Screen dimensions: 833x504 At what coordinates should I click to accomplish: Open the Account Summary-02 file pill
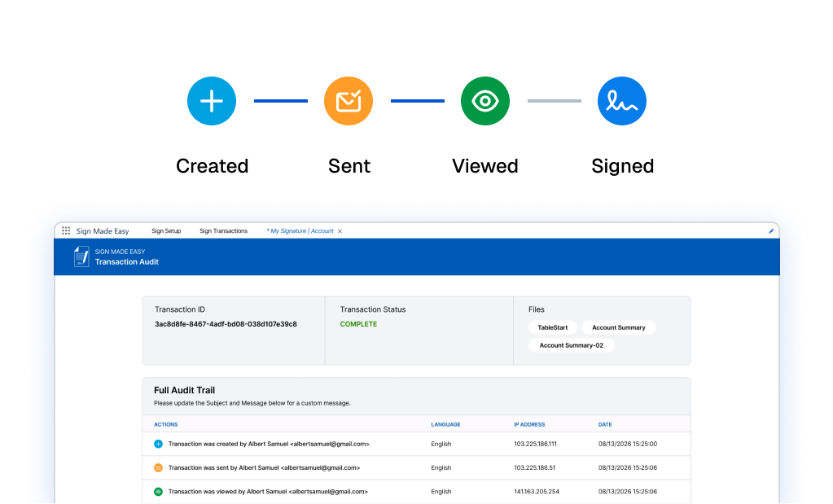571,345
